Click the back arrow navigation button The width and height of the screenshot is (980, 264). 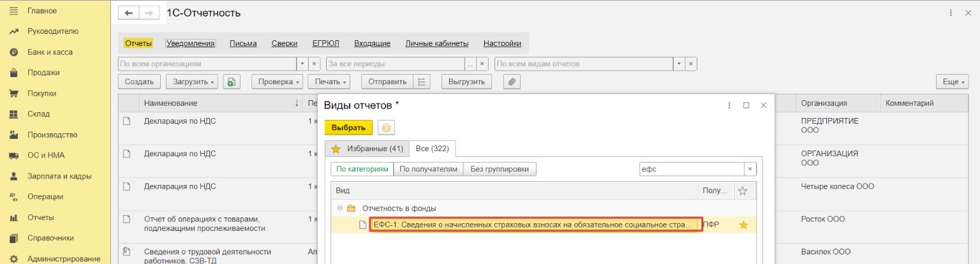(129, 13)
